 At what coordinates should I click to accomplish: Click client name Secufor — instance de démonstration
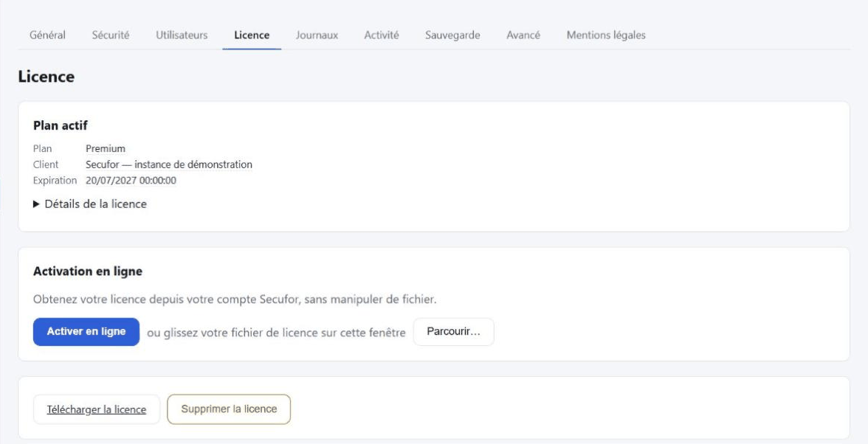(169, 164)
